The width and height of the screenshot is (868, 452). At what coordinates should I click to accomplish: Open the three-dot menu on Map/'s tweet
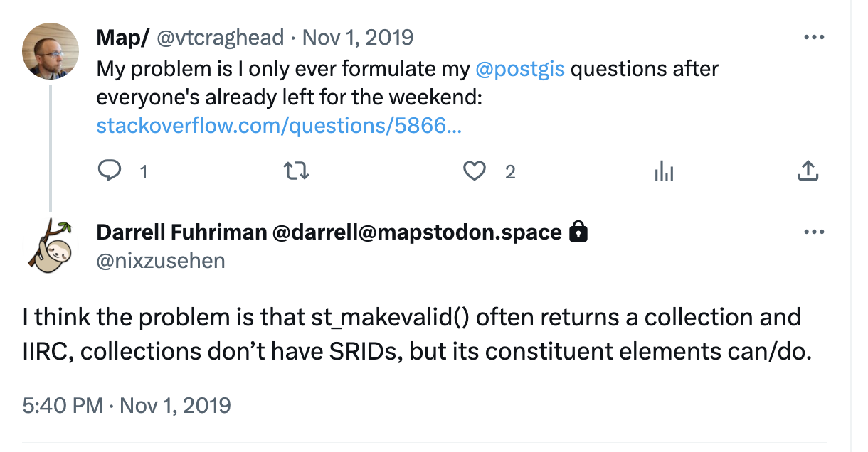coord(813,37)
